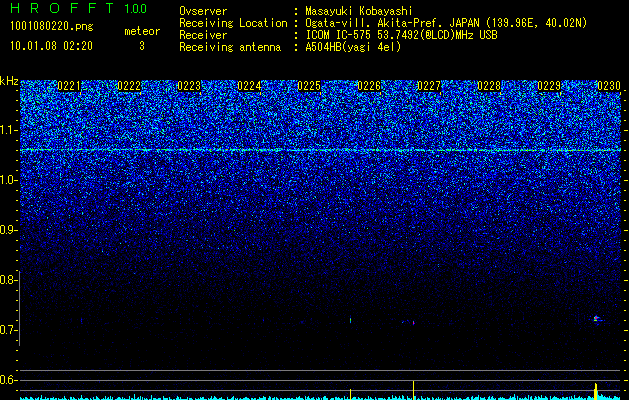629x400 pixels.
Task: Click the 0.7 kHz axis label
Action: click(x=8, y=330)
